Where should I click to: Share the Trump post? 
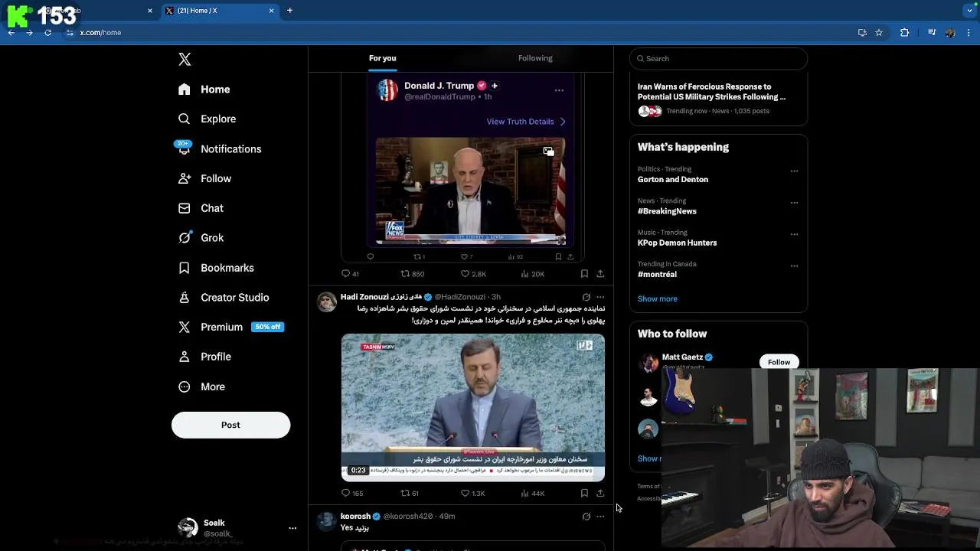[x=600, y=274]
